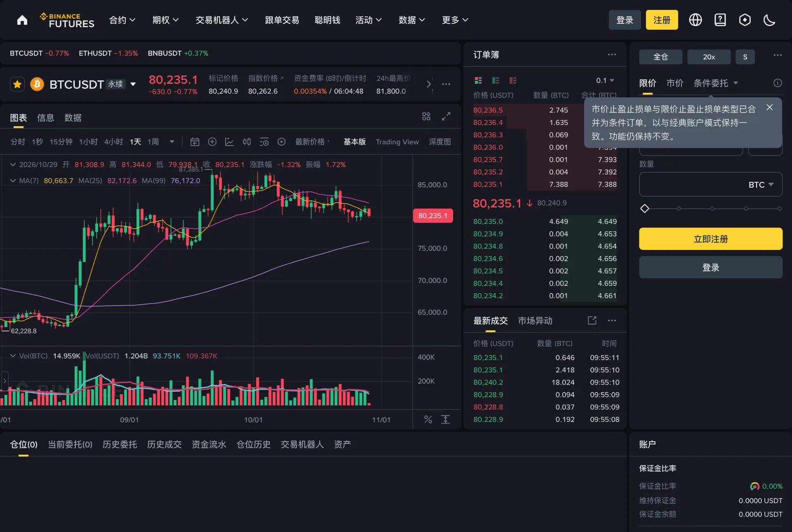Open the technical indicators chart icon
The image size is (792, 532).
click(x=229, y=142)
